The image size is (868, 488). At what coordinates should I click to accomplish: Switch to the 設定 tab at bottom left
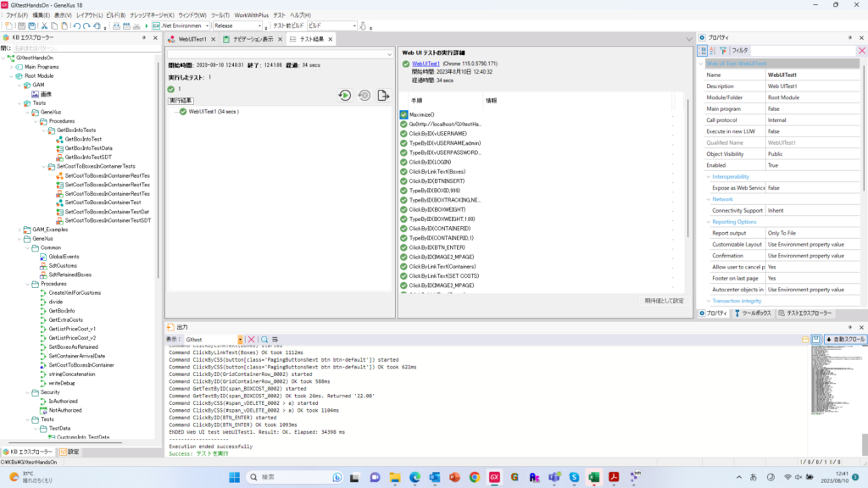(70, 452)
